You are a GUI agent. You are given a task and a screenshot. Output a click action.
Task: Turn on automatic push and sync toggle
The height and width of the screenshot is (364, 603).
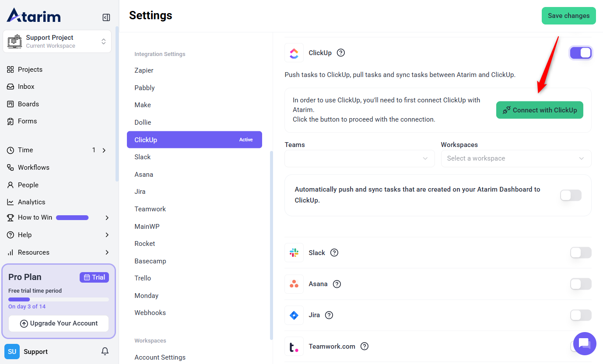click(571, 195)
